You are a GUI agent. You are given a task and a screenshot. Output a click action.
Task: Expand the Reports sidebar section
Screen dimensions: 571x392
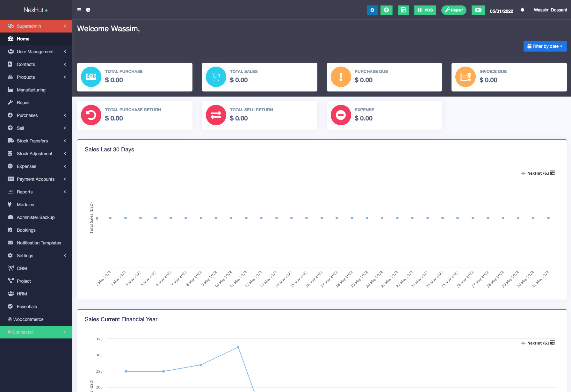click(x=25, y=192)
